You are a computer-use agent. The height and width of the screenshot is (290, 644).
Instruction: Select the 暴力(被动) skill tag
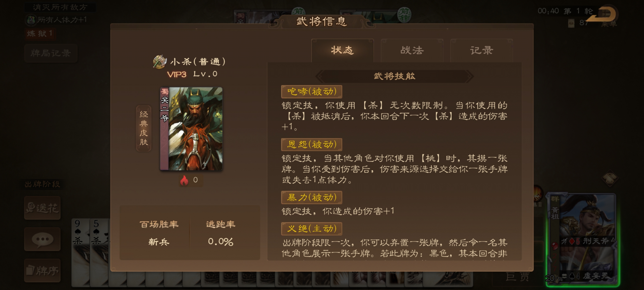click(312, 197)
